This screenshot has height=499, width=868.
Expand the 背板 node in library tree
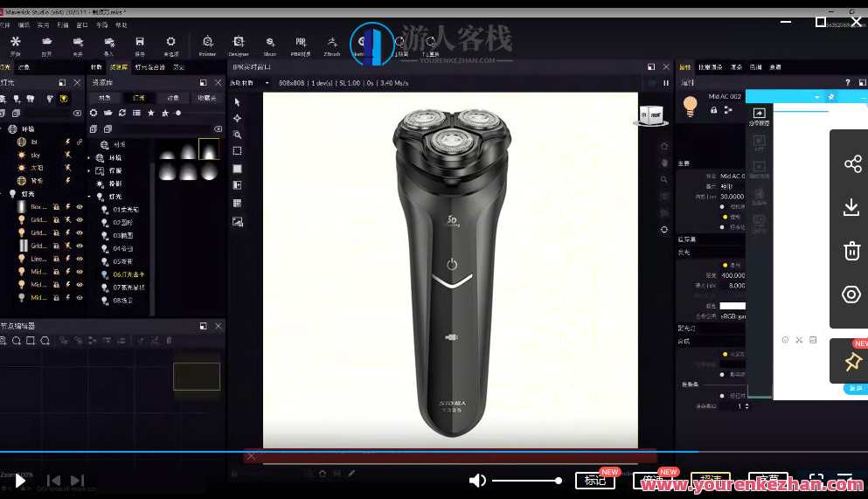pyautogui.click(x=89, y=171)
